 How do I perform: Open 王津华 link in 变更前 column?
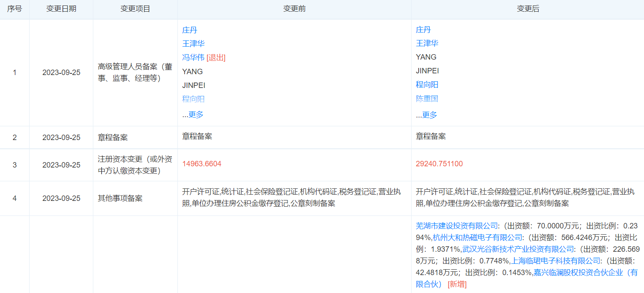click(193, 43)
